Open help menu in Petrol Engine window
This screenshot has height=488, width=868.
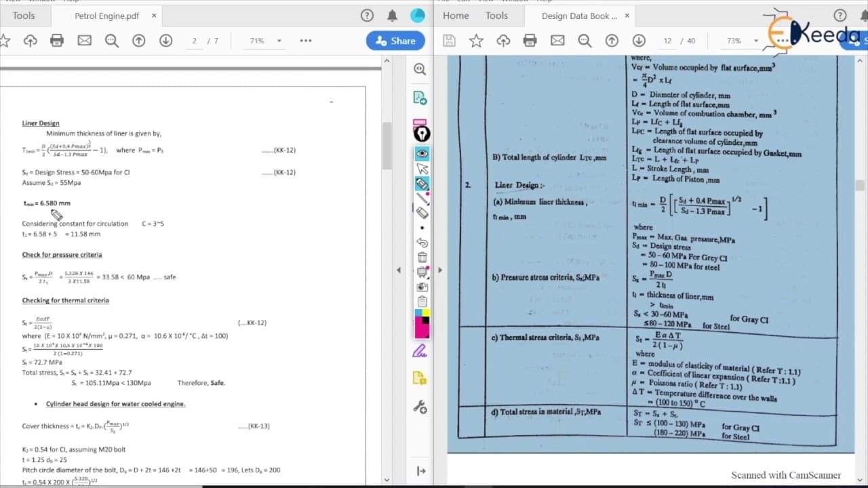pos(367,16)
